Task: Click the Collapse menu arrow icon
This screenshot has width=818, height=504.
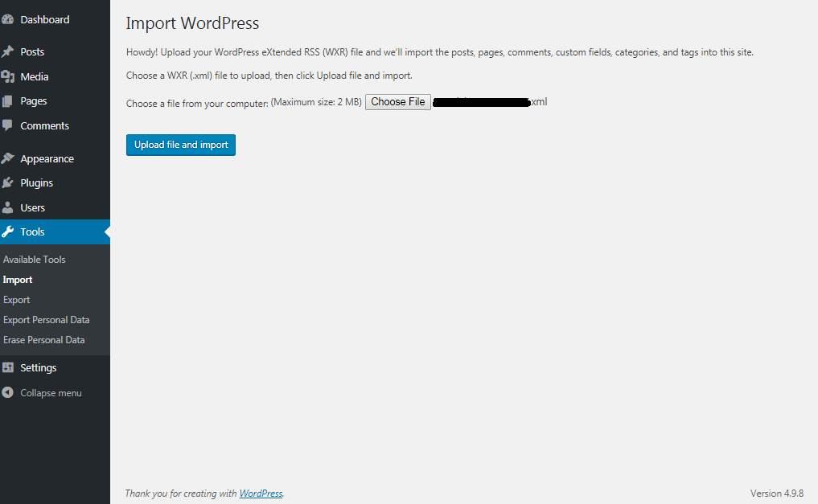Action: tap(7, 392)
